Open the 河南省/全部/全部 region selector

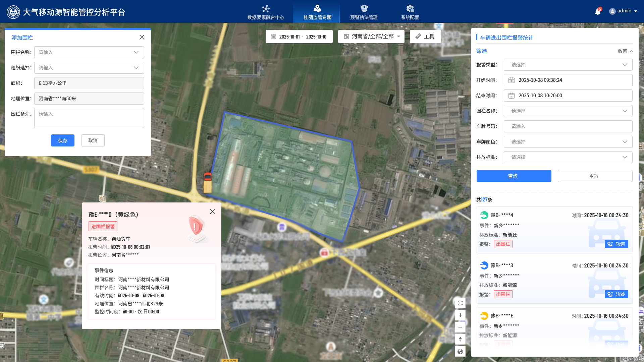coord(371,37)
